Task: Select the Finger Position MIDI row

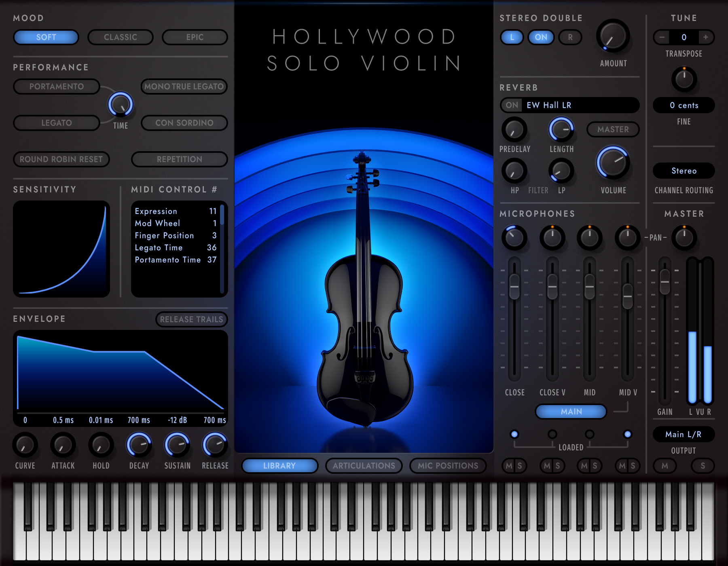Action: click(x=176, y=235)
